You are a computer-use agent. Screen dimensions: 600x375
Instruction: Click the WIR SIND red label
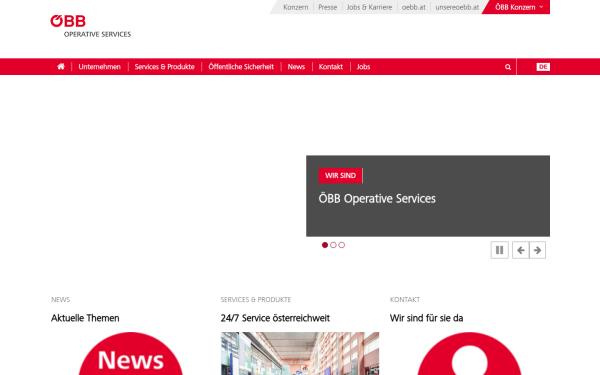click(341, 176)
